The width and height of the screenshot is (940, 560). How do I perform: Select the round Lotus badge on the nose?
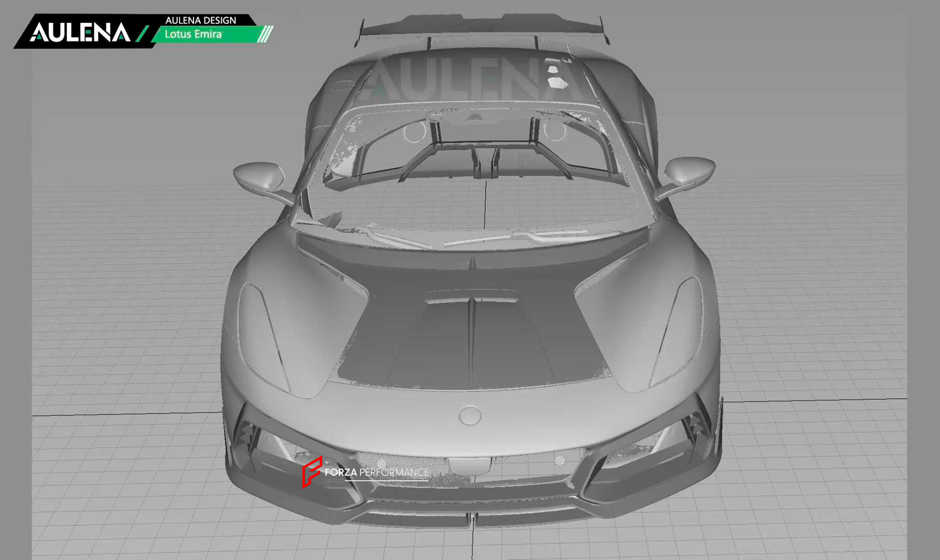click(469, 415)
